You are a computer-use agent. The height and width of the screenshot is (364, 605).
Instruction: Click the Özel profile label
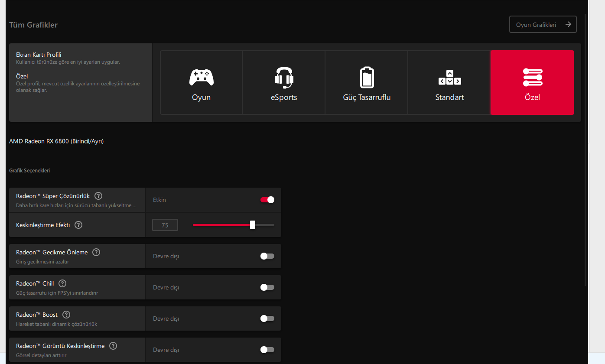pyautogui.click(x=532, y=97)
